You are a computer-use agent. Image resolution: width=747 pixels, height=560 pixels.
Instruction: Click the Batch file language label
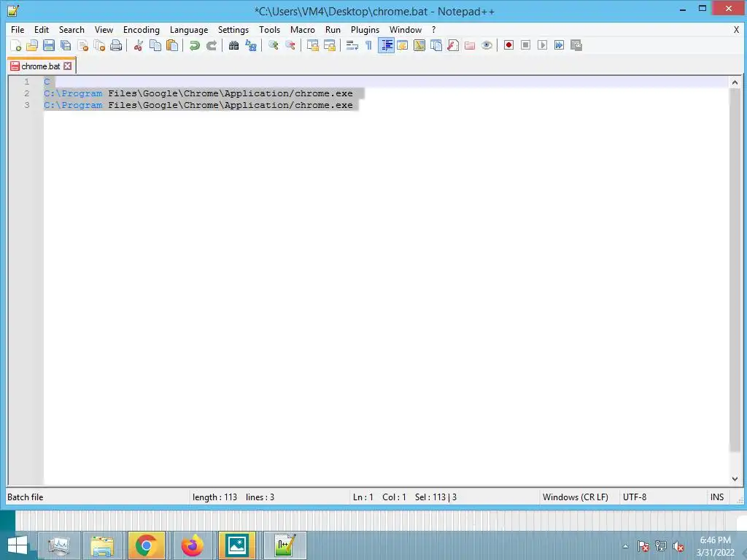(26, 497)
